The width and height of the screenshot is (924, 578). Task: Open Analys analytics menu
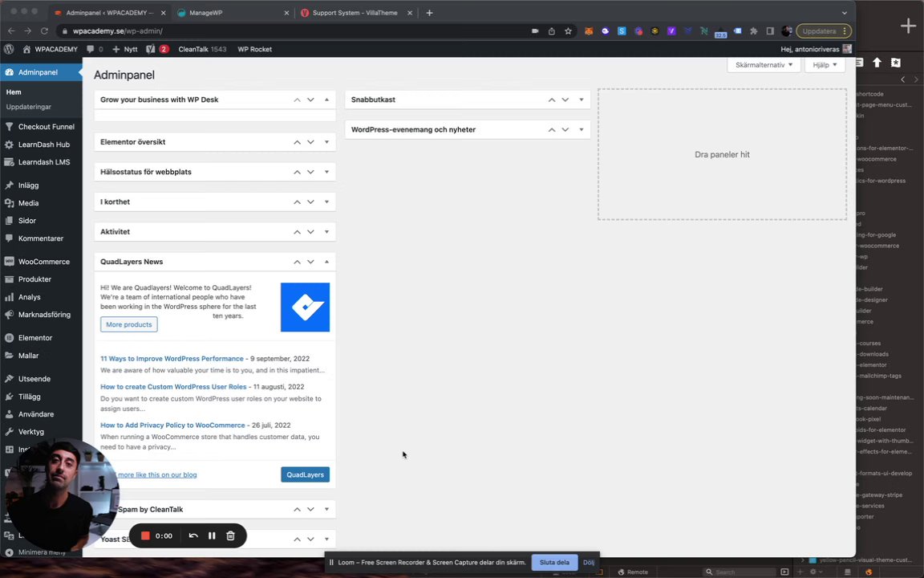(41, 297)
